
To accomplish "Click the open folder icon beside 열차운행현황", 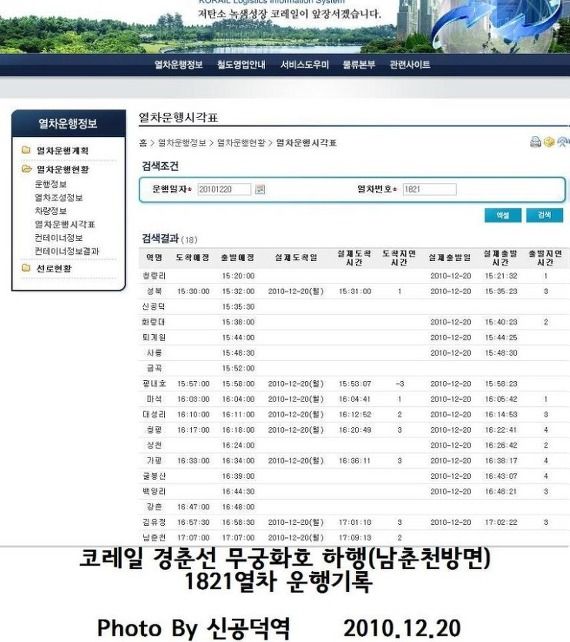I will 26,169.
